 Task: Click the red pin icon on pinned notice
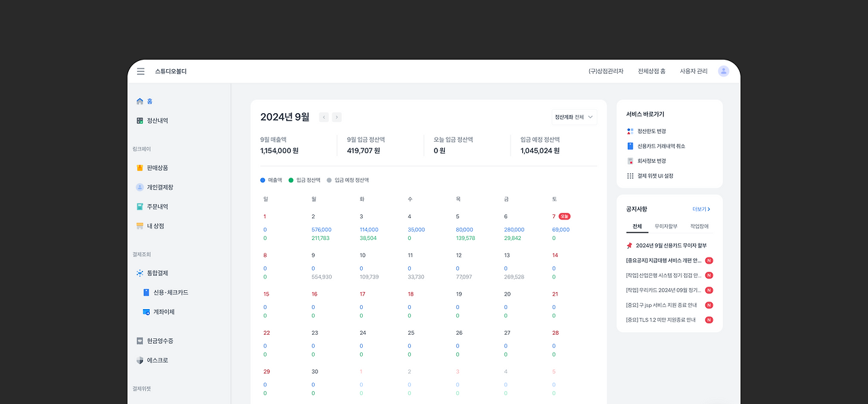click(629, 245)
